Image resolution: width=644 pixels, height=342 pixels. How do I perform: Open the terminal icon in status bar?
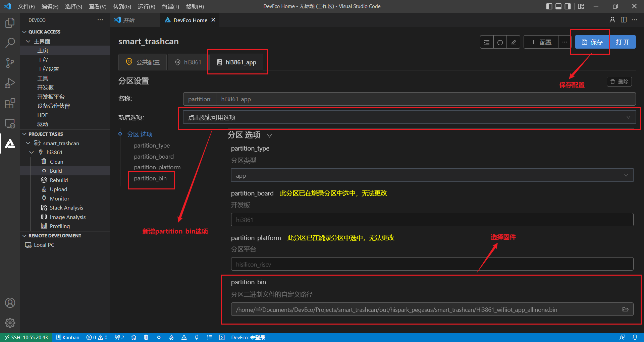[x=222, y=337]
